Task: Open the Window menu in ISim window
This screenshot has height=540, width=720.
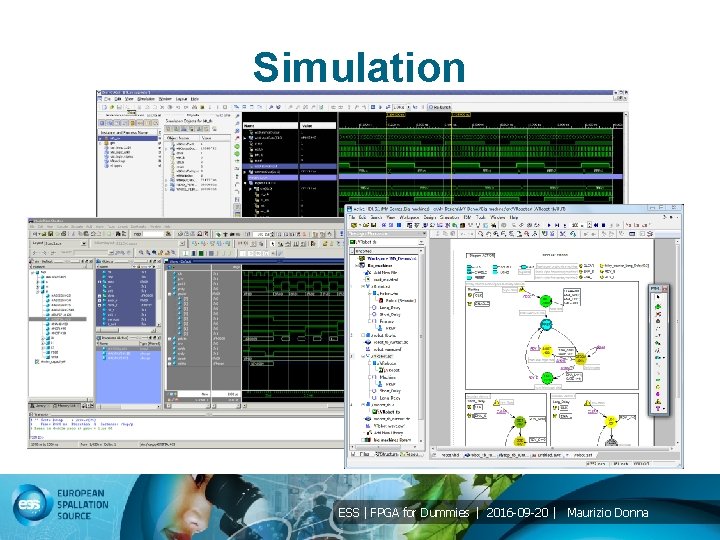Action: pos(165,99)
